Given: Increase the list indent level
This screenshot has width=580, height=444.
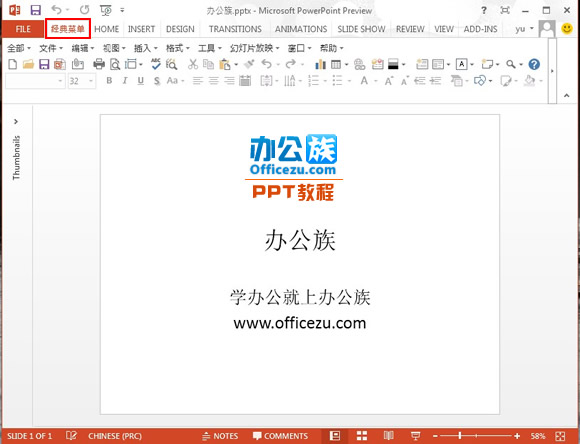Looking at the screenshot, I should 436,81.
